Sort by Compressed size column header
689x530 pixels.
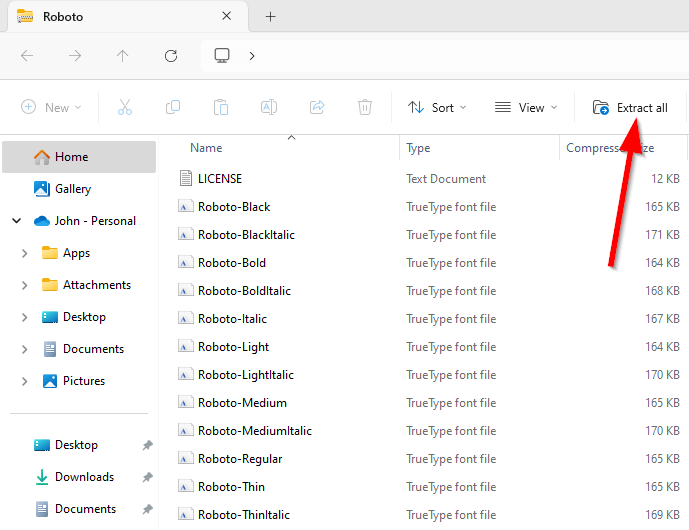610,148
